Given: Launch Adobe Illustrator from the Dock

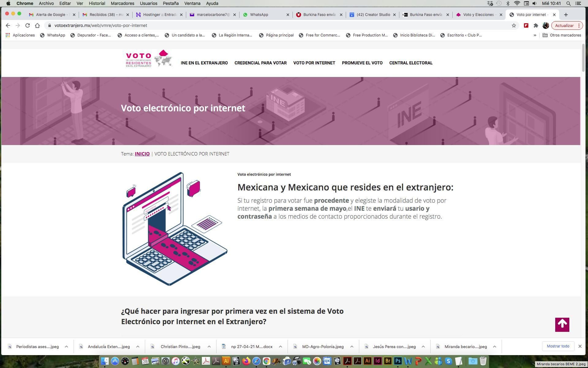Looking at the screenshot, I should point(367,361).
